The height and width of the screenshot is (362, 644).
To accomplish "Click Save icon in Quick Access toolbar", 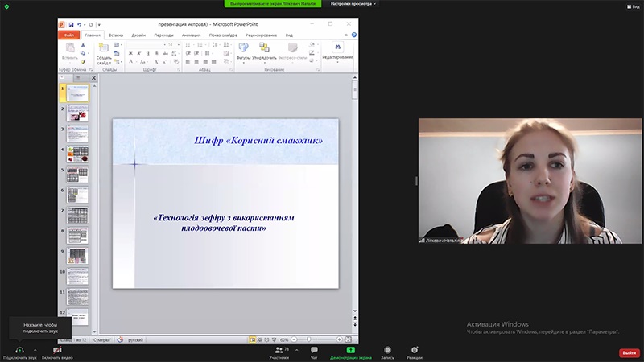I will [x=72, y=24].
